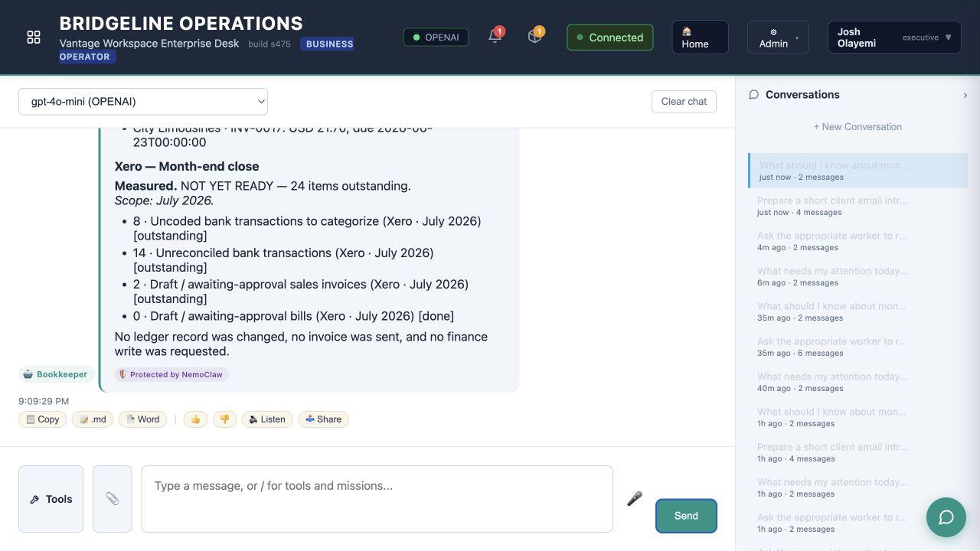Click the Bookkeeper agent badge

click(56, 374)
